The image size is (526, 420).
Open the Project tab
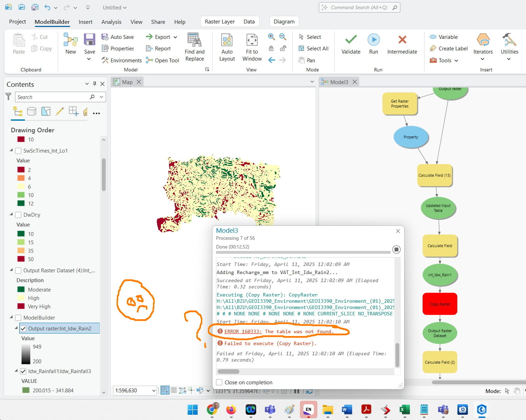click(x=17, y=22)
